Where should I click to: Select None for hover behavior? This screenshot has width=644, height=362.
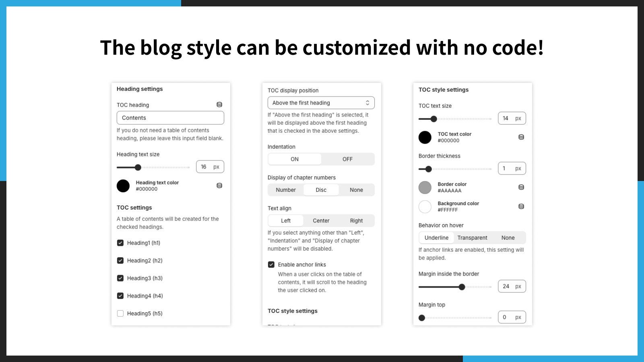pyautogui.click(x=508, y=238)
